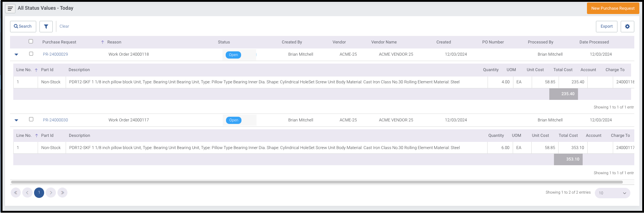644x213 pixels.
Task: Toggle select-all checkbox in header
Action: (x=31, y=41)
